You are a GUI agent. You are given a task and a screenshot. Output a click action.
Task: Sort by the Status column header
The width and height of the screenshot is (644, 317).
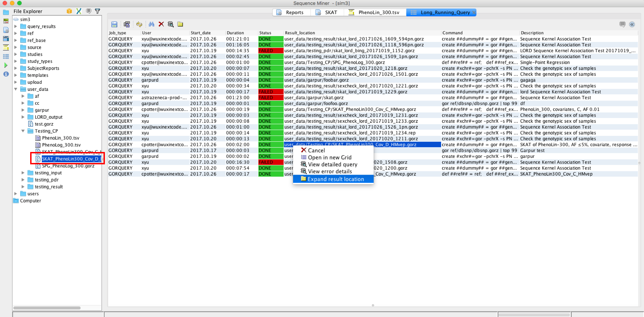coord(271,33)
